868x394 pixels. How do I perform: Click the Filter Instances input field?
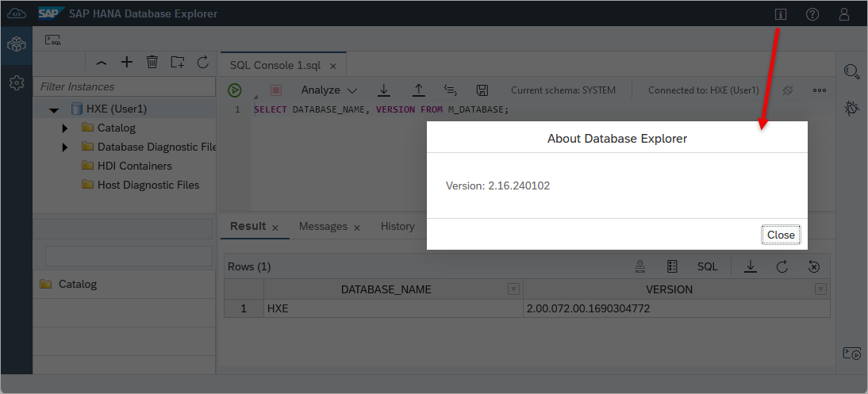tap(124, 86)
